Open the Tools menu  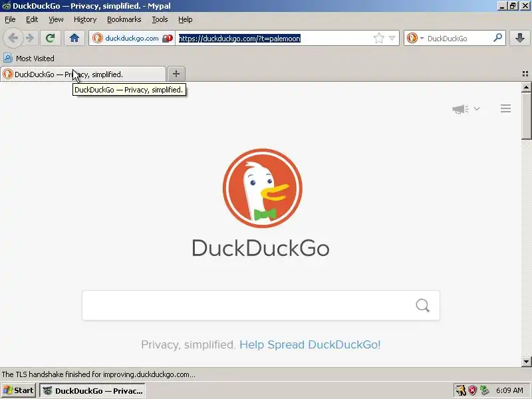click(160, 19)
